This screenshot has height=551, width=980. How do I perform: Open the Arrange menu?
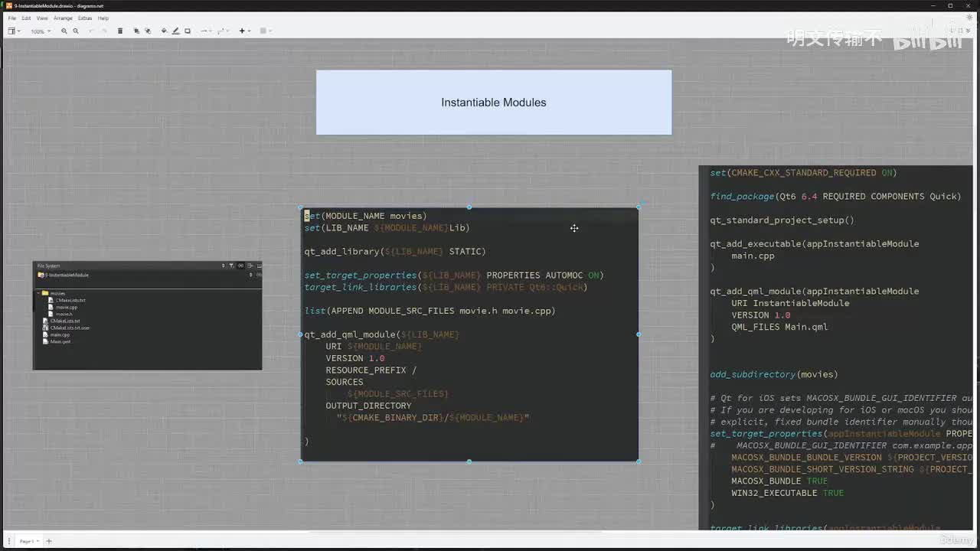(63, 18)
